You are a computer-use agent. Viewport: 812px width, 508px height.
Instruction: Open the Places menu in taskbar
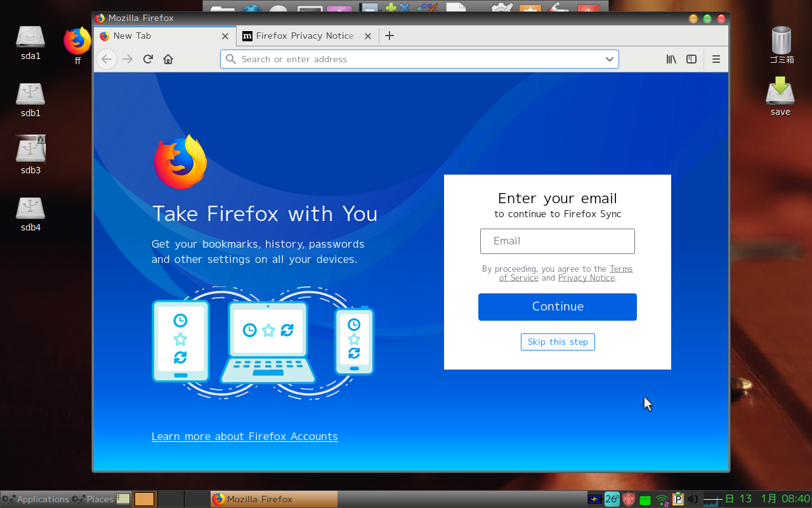coord(93,499)
